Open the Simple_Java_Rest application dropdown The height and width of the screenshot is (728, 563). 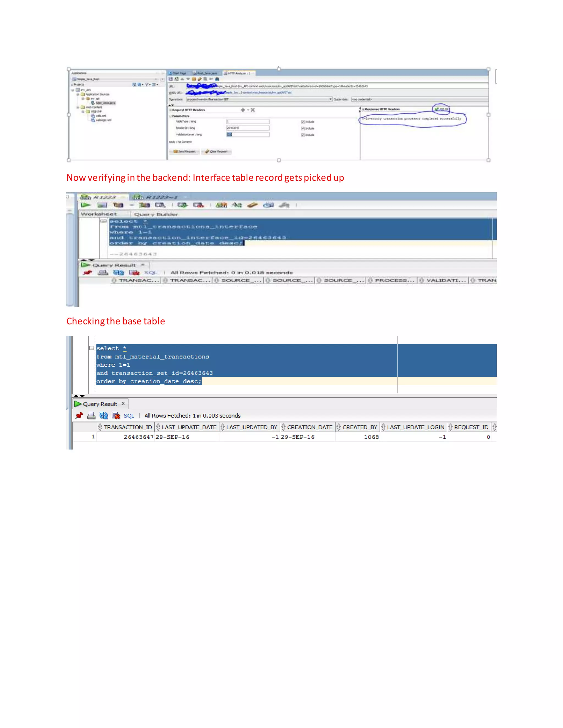click(x=156, y=79)
